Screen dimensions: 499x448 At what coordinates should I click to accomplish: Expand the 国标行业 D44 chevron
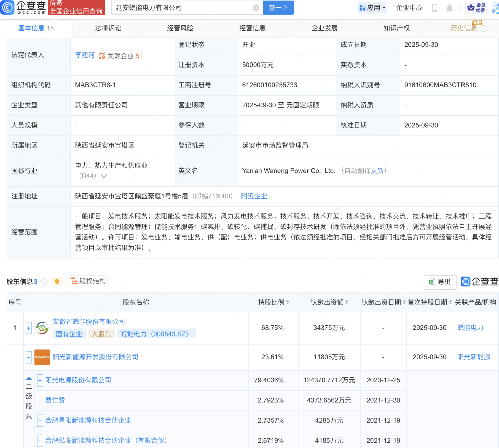click(x=104, y=176)
